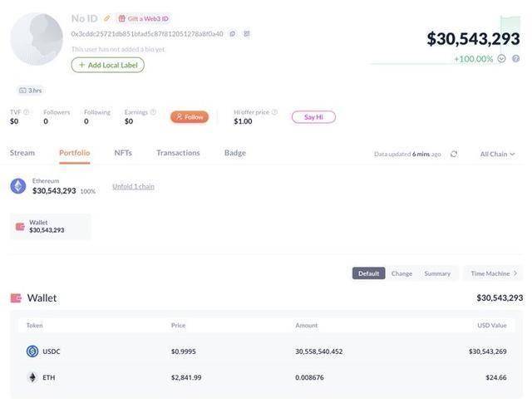Screen dimensions: 532x408
Task: Copy the wallet address icon
Action: point(233,33)
